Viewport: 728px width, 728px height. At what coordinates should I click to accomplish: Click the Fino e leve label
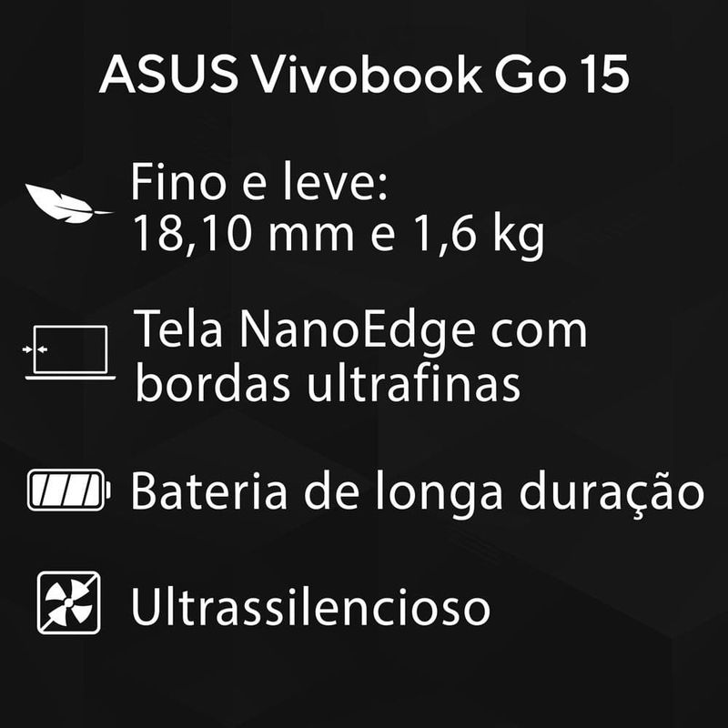tap(259, 182)
